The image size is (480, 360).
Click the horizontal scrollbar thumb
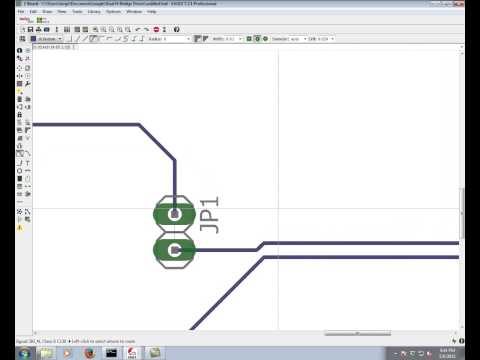(358, 333)
